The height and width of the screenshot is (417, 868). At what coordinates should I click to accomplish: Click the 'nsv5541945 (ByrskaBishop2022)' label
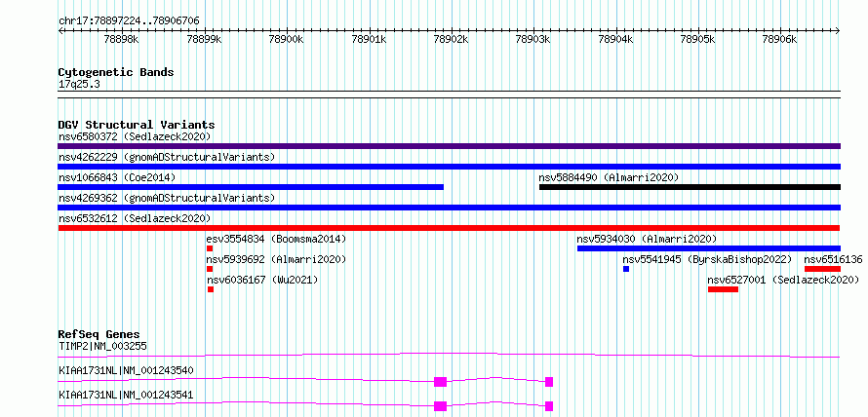[707, 259]
